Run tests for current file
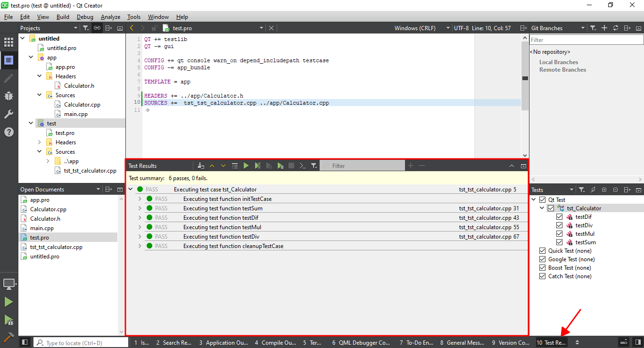The width and height of the screenshot is (644, 348). [x=280, y=166]
